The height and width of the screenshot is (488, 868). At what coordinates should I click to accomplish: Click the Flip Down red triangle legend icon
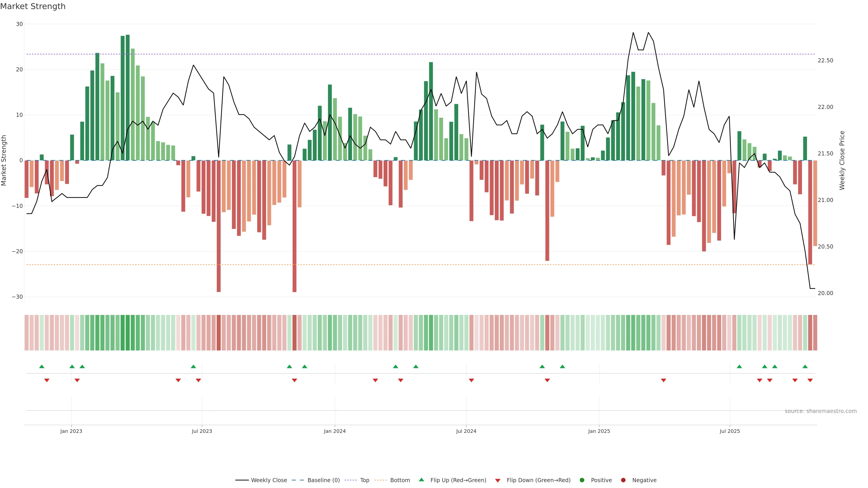498,480
